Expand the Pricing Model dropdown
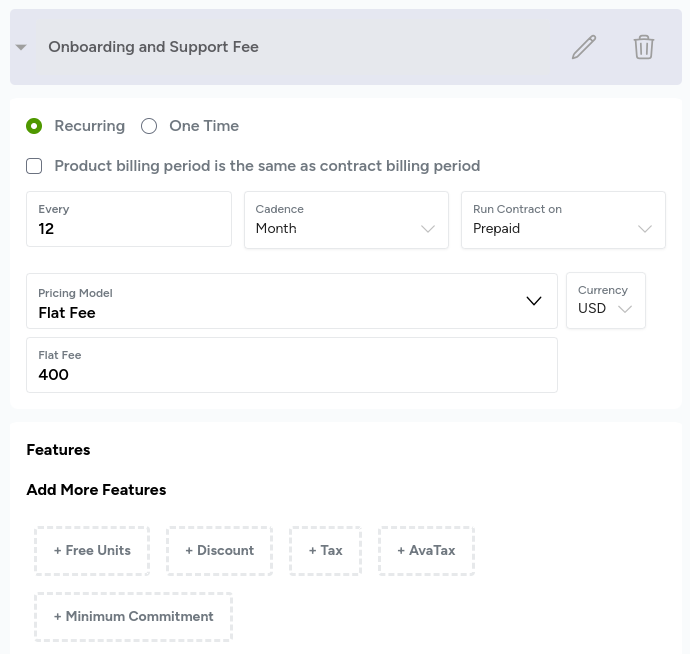 pyautogui.click(x=291, y=301)
